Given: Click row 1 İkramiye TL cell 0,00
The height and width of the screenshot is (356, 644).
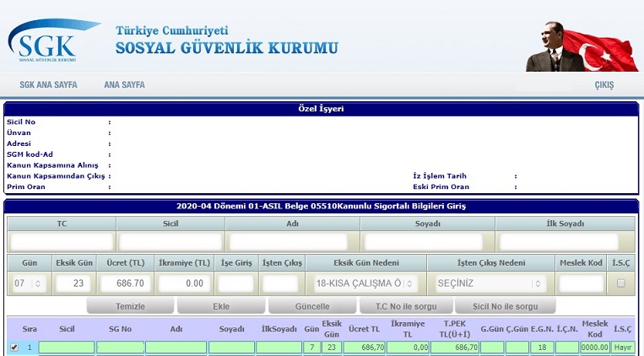Looking at the screenshot, I should 408,348.
